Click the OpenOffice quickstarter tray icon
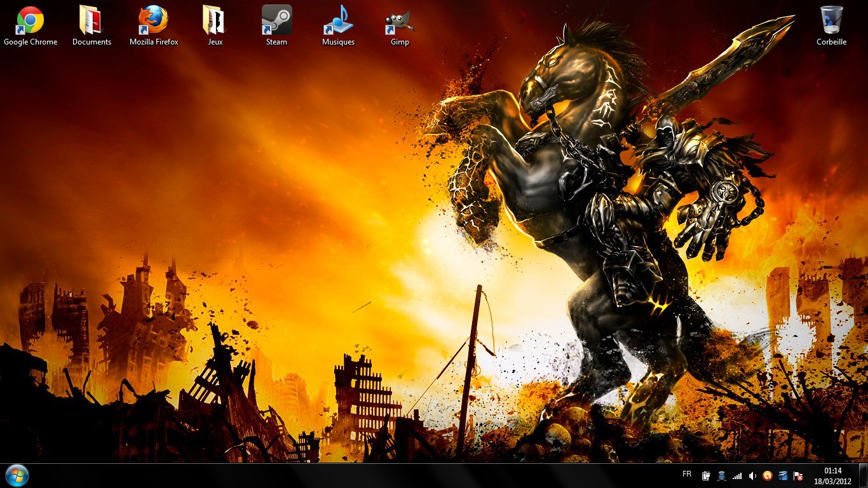The height and width of the screenshot is (488, 868). tap(783, 475)
